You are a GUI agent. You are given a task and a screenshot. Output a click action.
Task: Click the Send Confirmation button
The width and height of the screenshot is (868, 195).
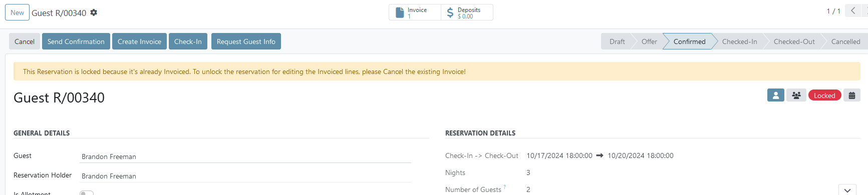(76, 41)
